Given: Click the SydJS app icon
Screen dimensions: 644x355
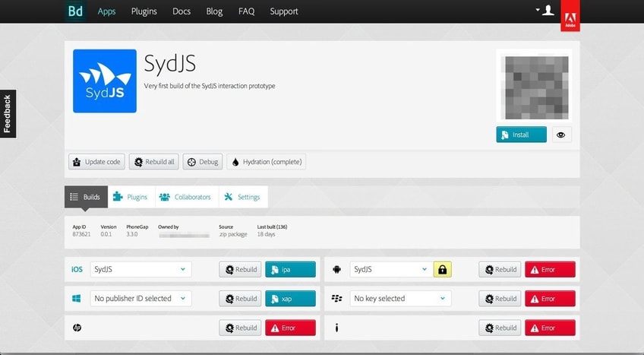Looking at the screenshot, I should pos(105,81).
